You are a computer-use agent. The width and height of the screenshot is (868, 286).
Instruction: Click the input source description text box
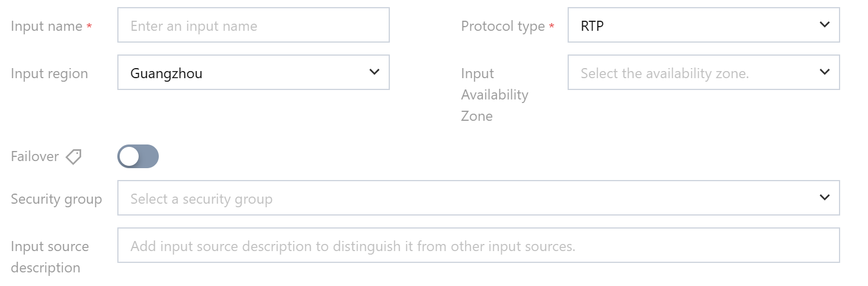[478, 245]
